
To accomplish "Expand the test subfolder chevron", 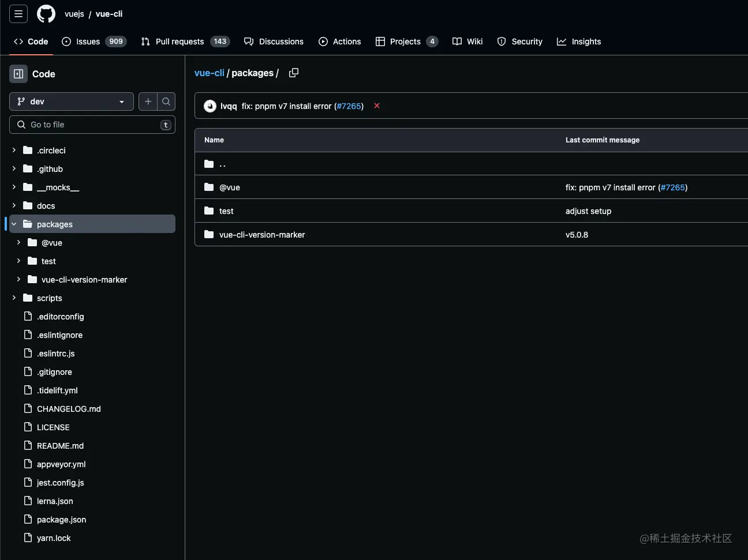I will (18, 261).
